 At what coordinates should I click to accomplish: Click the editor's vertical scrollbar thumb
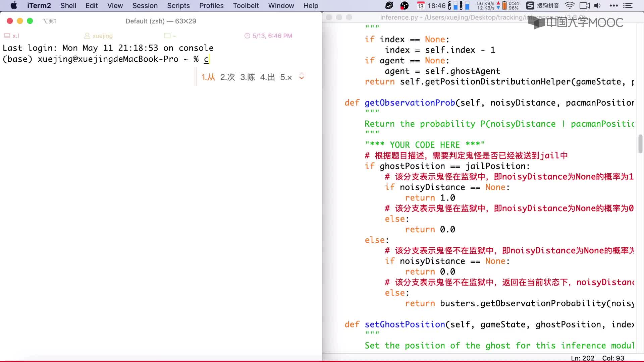[640, 144]
